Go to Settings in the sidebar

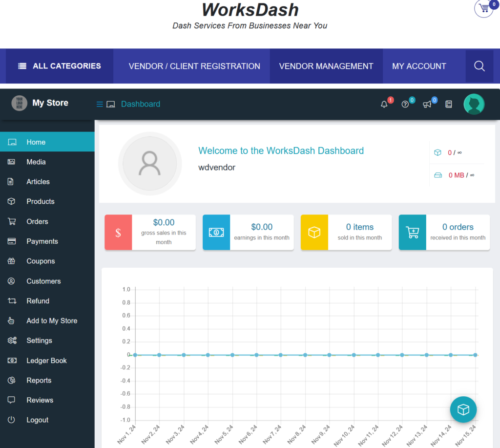[x=39, y=341]
